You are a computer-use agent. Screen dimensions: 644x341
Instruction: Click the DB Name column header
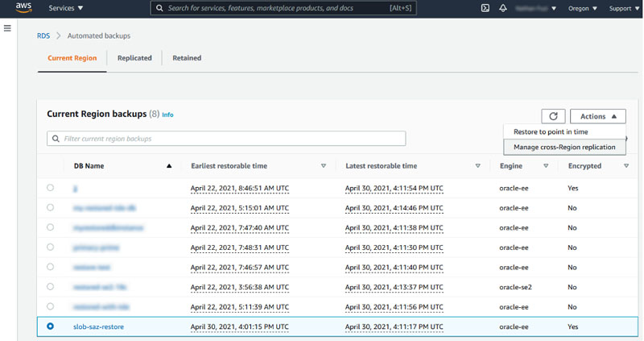(89, 166)
